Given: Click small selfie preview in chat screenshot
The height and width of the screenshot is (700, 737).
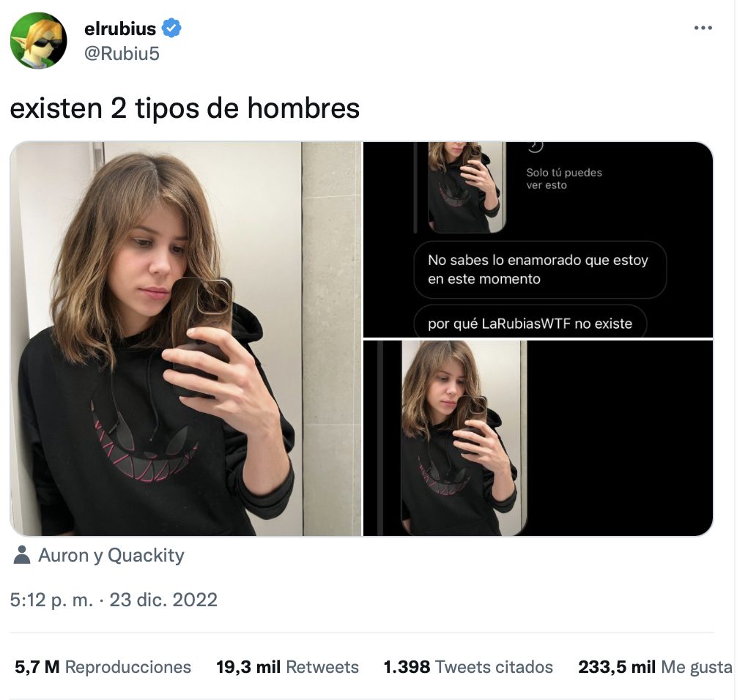Looking at the screenshot, I should [x=465, y=187].
